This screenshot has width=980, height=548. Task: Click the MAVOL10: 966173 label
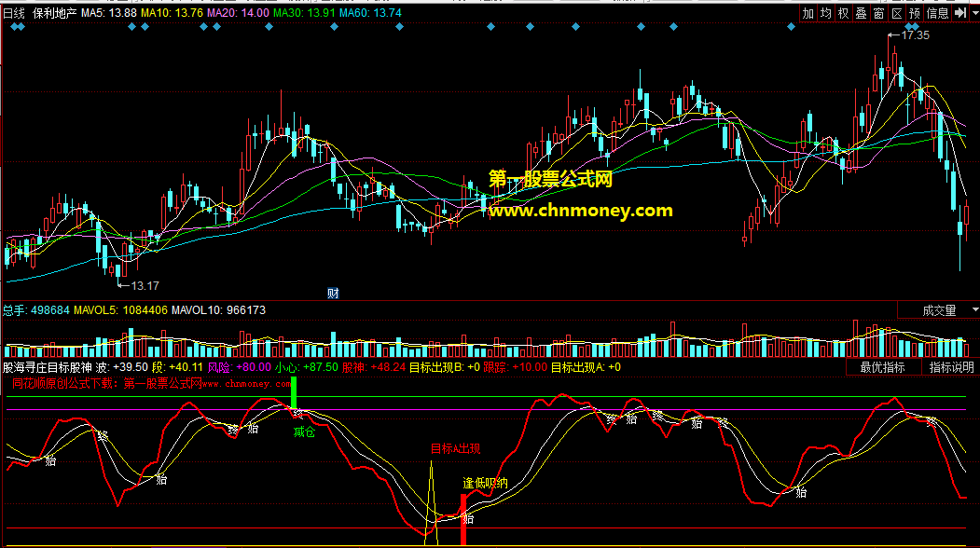click(x=219, y=310)
